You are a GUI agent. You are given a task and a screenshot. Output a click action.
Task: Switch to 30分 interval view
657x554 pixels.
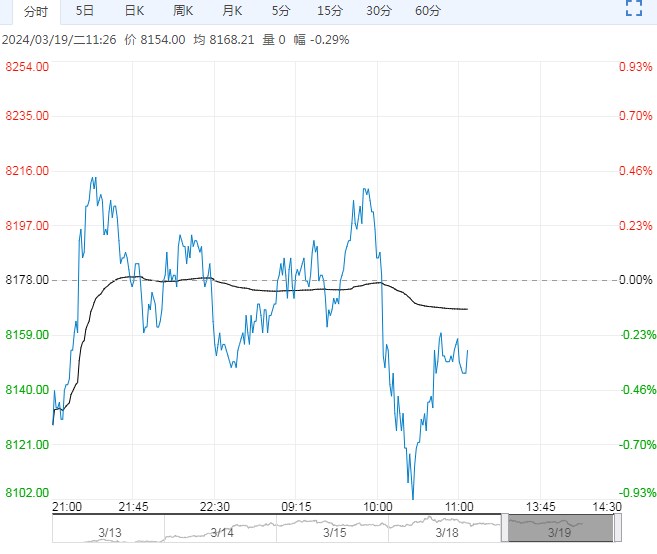(379, 11)
